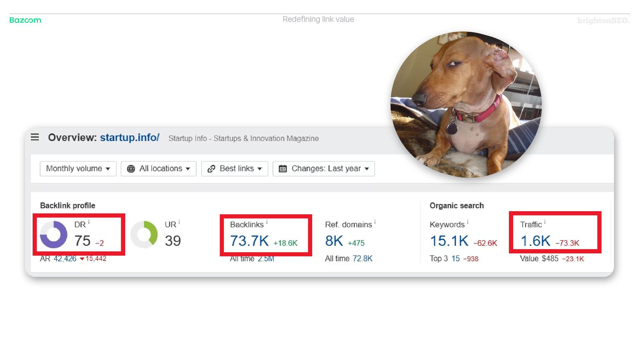Viewport: 644px width, 362px height.
Task: Click the 15.1K keywords value
Action: point(449,241)
